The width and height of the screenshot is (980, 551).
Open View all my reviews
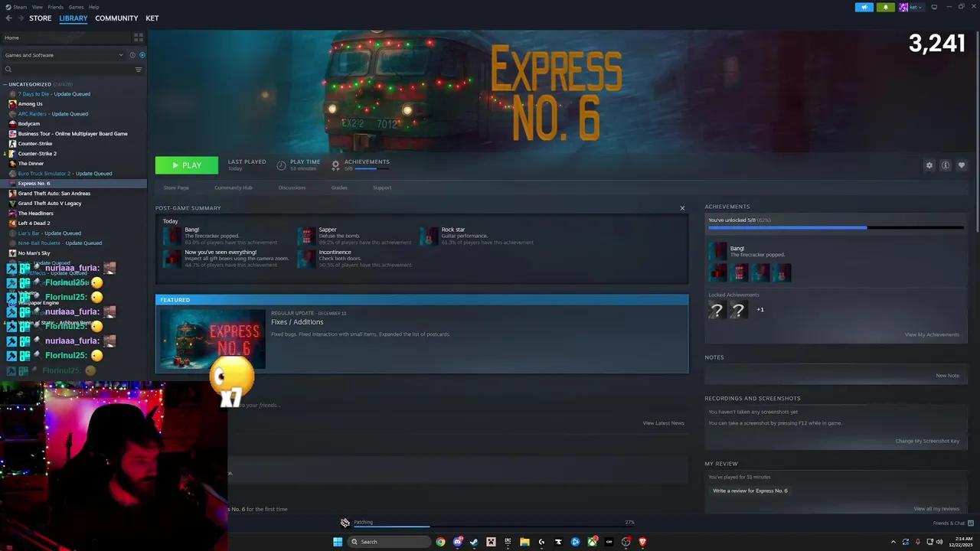[936, 509]
